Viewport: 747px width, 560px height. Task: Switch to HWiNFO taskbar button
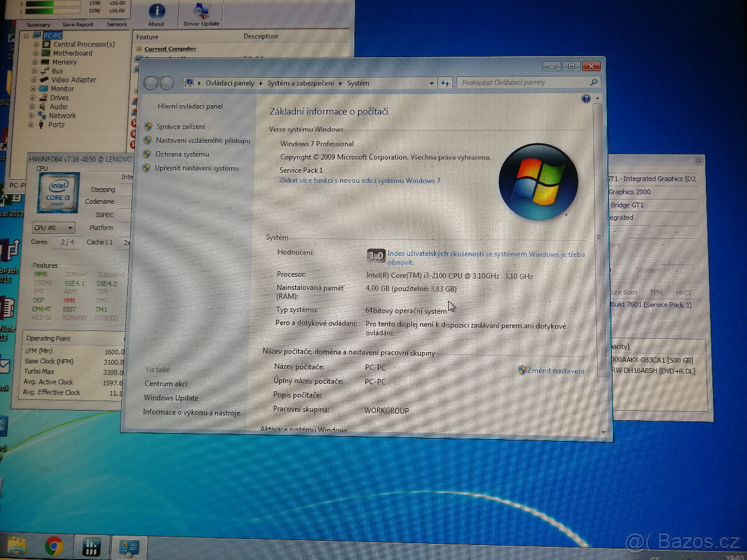(92, 547)
